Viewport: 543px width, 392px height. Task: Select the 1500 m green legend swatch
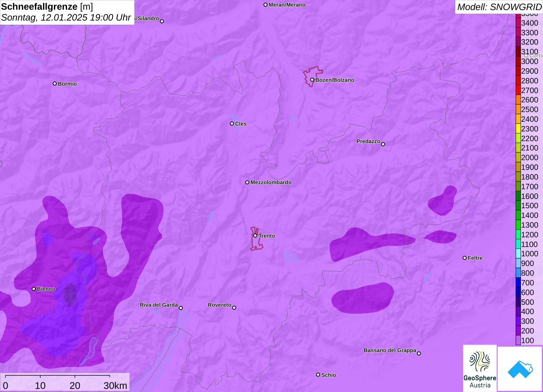tap(518, 205)
